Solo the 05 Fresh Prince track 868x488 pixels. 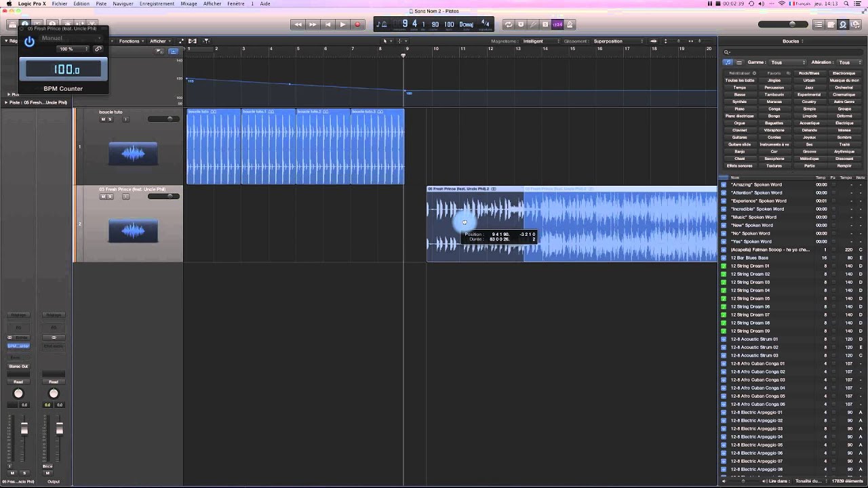point(109,197)
